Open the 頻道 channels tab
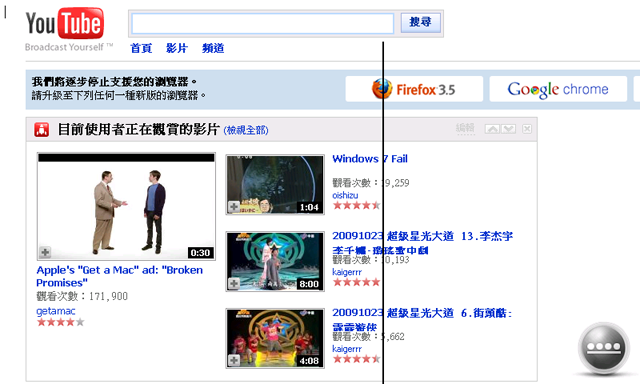Screen dimensions: 640x384 pyautogui.click(x=213, y=48)
